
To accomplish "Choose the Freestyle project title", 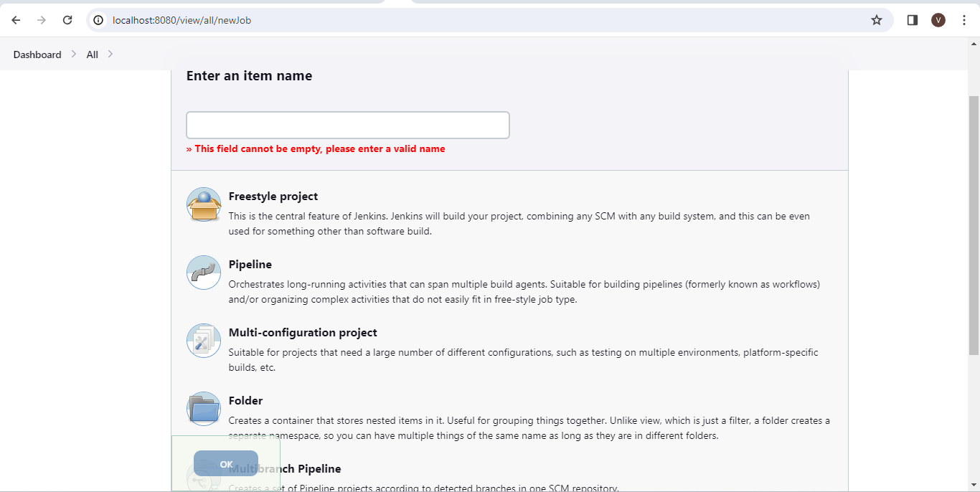I will click(x=273, y=197).
